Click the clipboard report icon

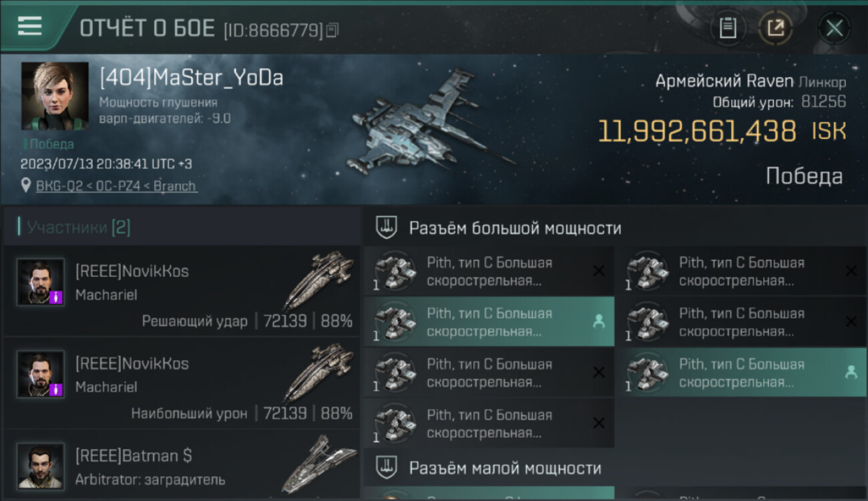tap(728, 28)
